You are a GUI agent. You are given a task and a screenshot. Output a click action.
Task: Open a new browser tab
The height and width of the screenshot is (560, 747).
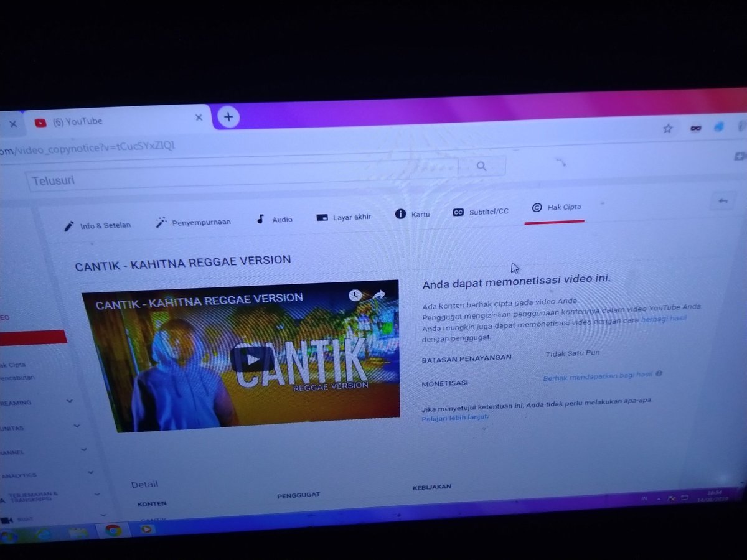228,116
